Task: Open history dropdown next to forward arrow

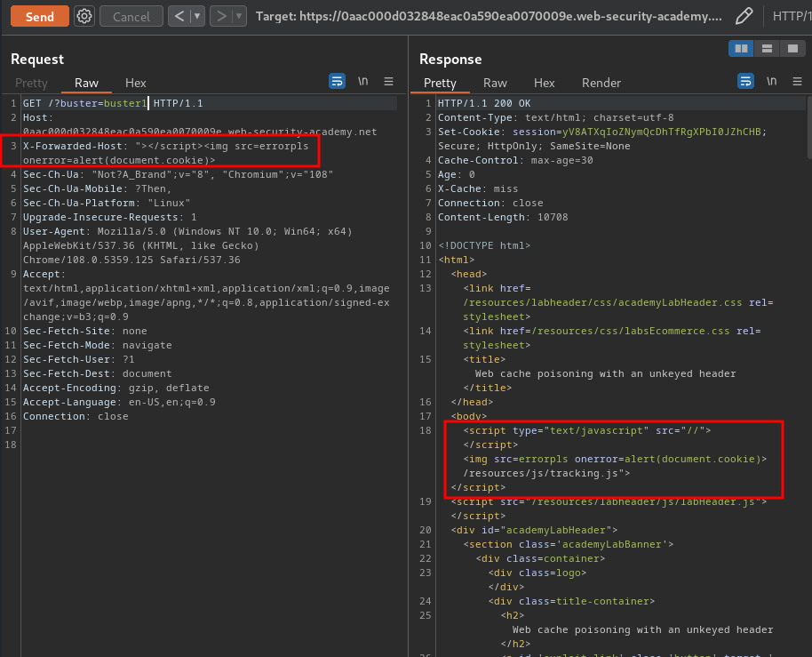Action: pos(239,16)
